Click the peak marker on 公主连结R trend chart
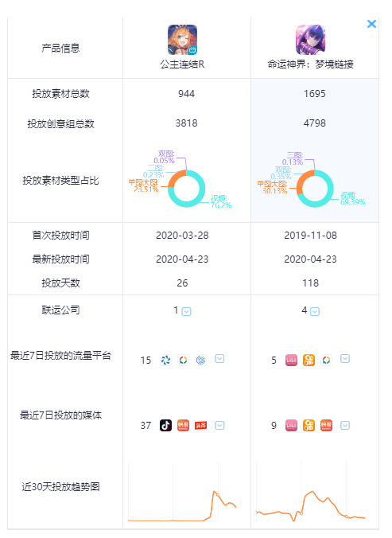 pyautogui.click(x=217, y=494)
